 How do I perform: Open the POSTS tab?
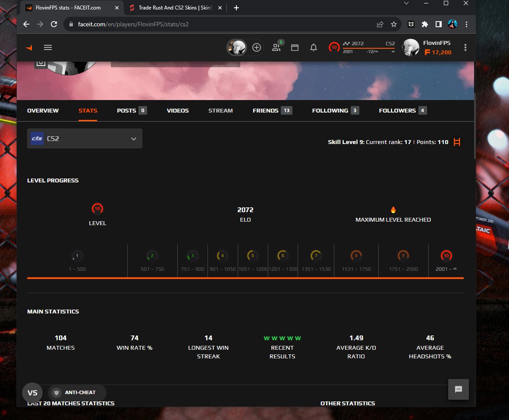tap(132, 111)
